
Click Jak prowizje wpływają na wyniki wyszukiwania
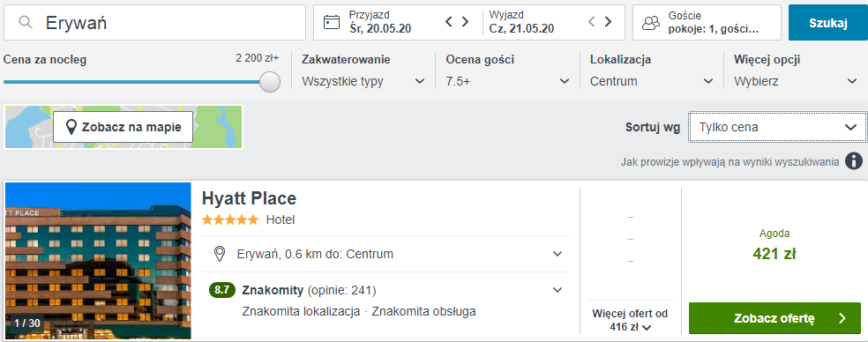(730, 162)
